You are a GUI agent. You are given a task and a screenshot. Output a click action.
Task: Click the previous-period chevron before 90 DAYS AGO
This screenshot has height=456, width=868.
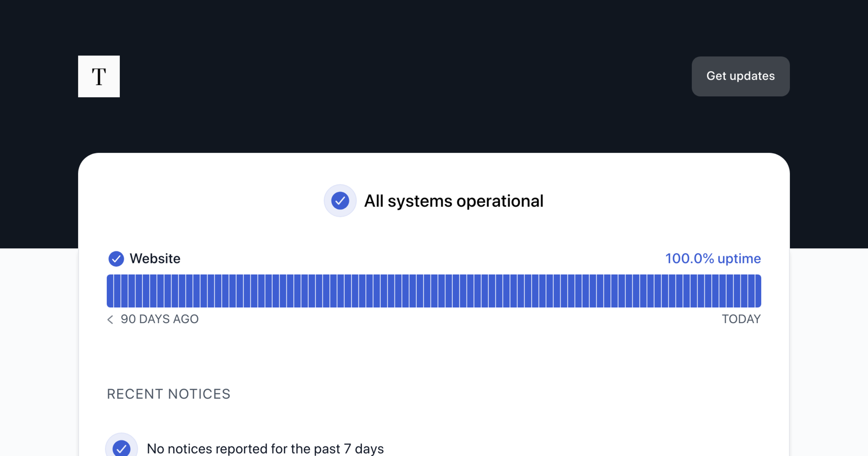110,319
